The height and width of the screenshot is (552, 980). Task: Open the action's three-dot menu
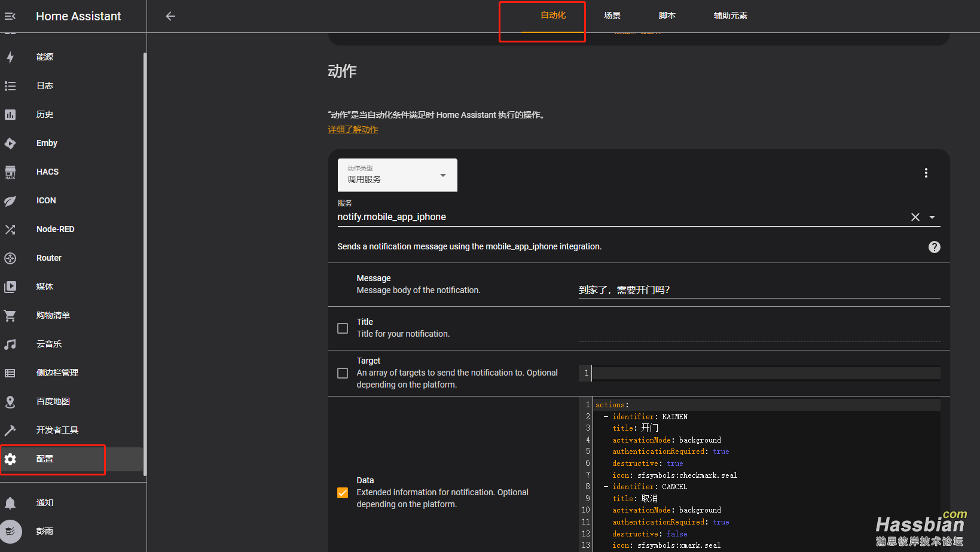pos(926,173)
